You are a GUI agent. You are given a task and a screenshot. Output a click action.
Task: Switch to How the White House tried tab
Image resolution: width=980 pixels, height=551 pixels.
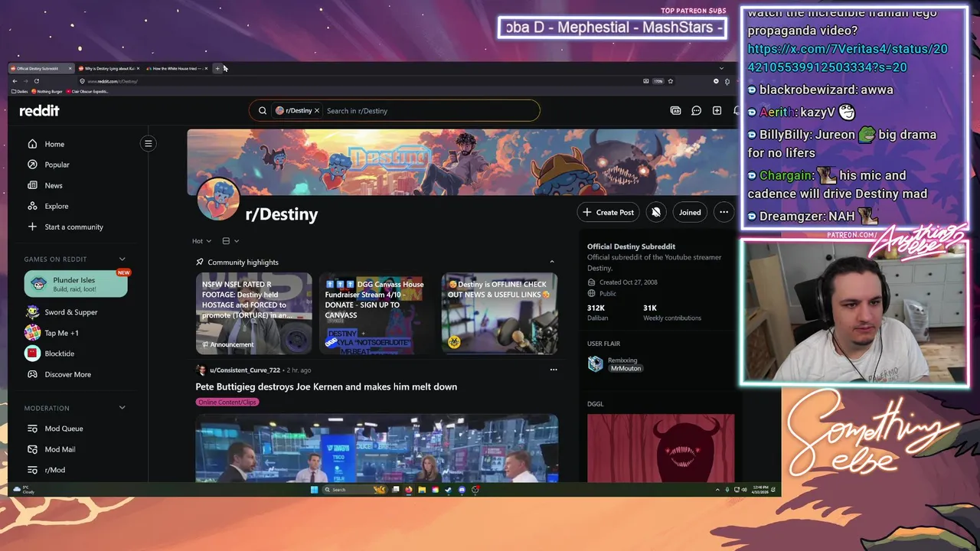176,68
